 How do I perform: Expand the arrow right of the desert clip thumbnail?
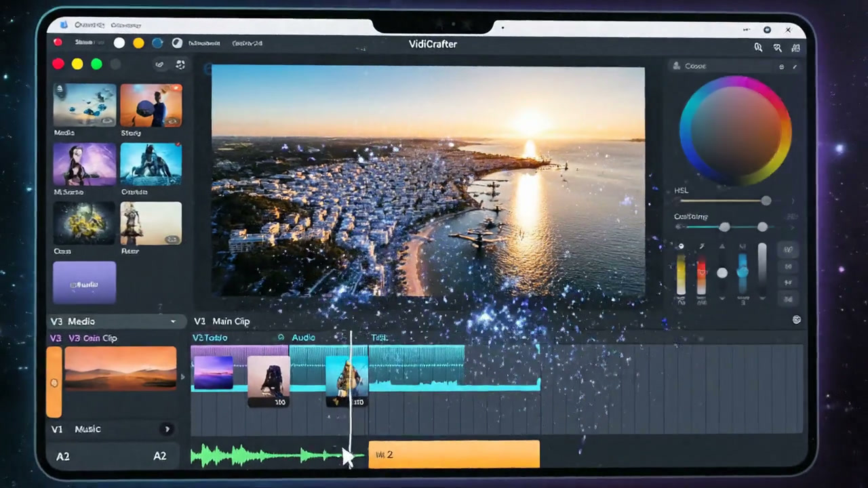coord(182,377)
